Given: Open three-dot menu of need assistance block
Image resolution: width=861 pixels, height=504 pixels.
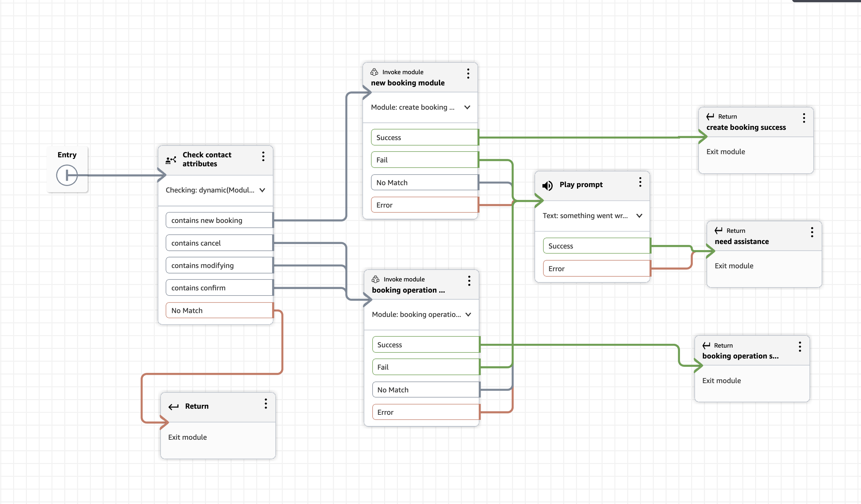Looking at the screenshot, I should click(x=812, y=232).
